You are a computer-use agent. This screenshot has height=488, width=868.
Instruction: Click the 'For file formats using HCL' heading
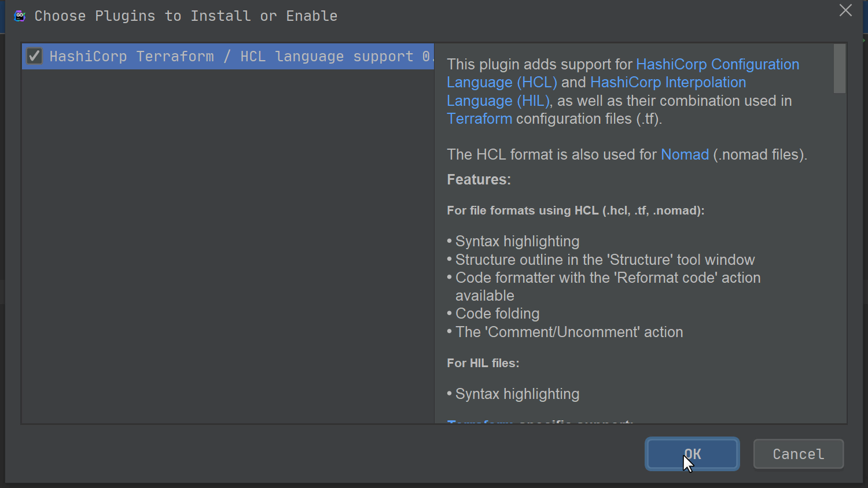pyautogui.click(x=575, y=210)
